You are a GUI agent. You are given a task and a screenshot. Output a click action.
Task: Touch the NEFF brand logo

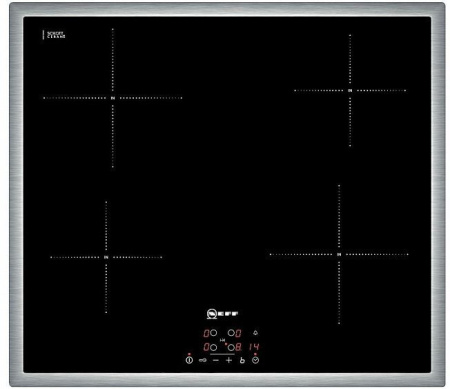222,314
